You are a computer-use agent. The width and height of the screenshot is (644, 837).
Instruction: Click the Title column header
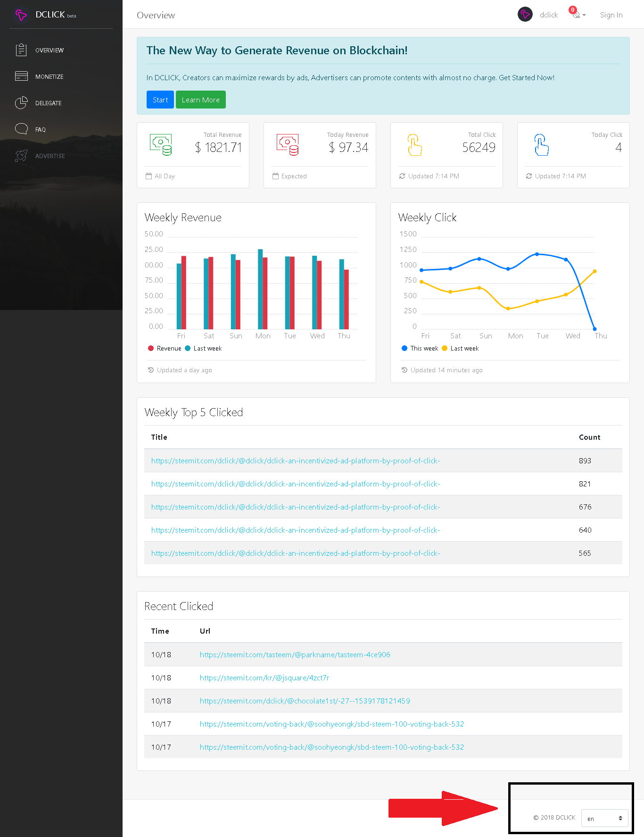coord(159,437)
